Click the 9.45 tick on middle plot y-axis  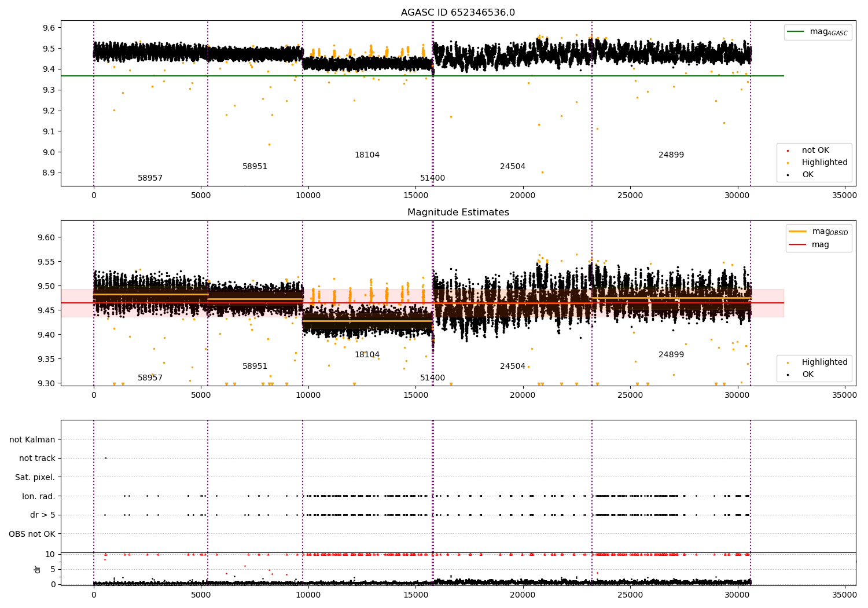click(x=46, y=310)
